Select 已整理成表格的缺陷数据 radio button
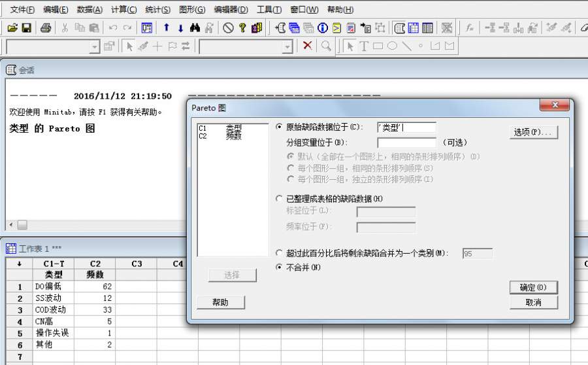 (279, 199)
